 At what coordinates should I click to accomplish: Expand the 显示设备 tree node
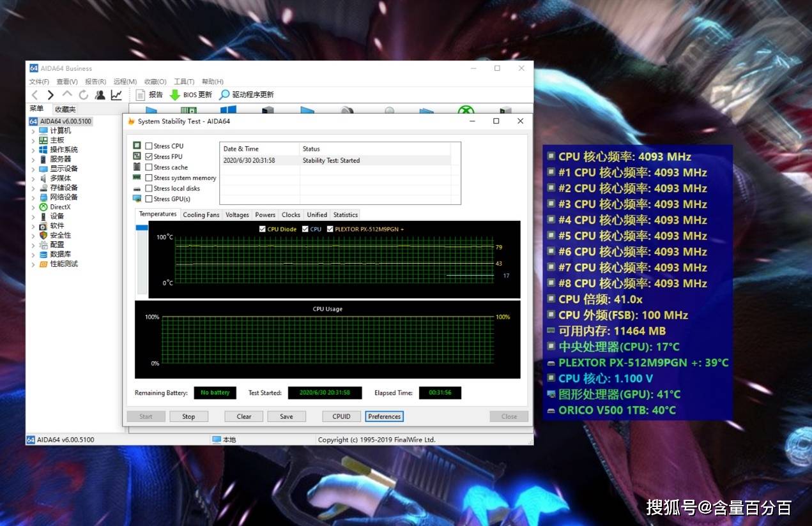[33, 169]
